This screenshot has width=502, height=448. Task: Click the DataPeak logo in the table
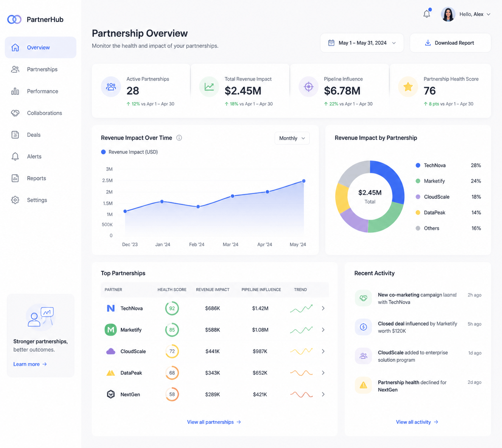[x=111, y=373]
